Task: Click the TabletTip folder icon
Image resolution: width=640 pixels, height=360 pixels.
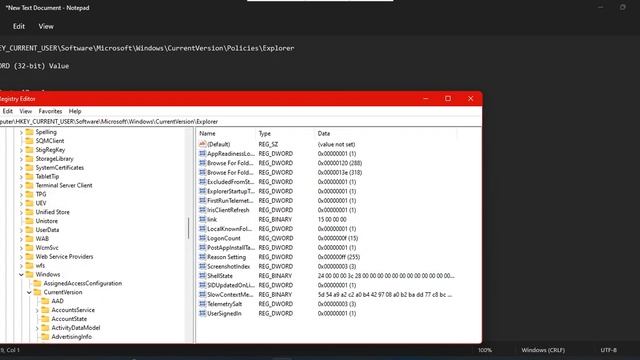Action: click(29, 176)
